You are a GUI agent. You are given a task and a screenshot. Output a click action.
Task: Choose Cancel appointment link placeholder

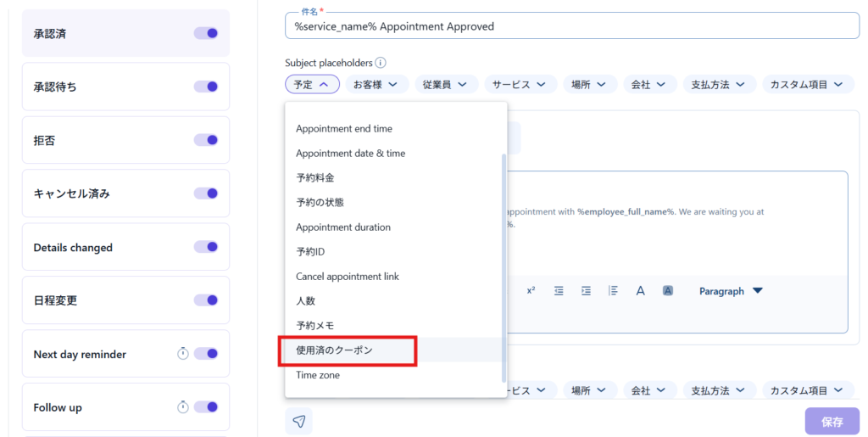pos(347,277)
